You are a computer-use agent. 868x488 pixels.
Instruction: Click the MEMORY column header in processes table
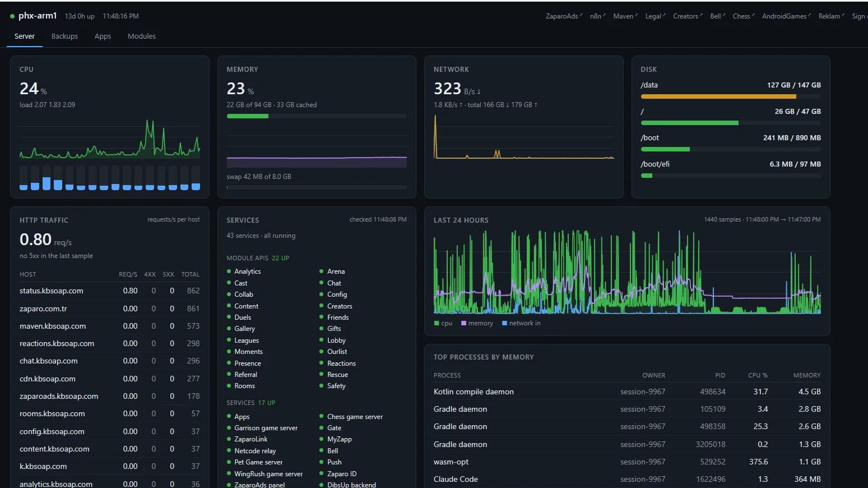click(807, 375)
